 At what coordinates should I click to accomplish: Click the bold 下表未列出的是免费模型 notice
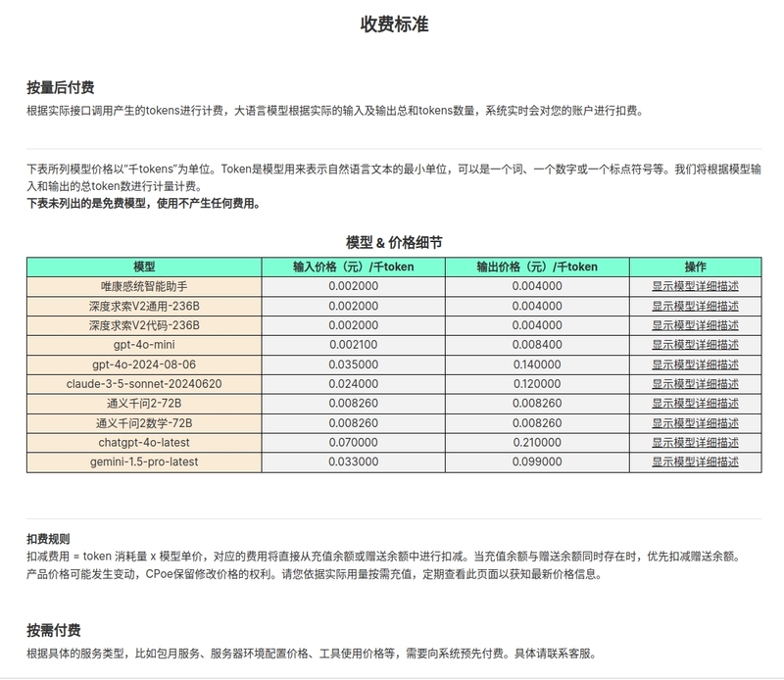[x=143, y=204]
